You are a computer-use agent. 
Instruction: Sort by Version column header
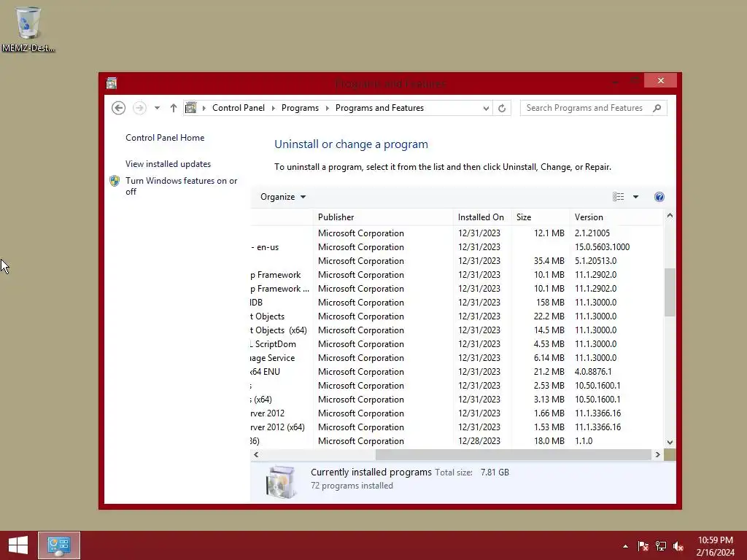pos(616,217)
